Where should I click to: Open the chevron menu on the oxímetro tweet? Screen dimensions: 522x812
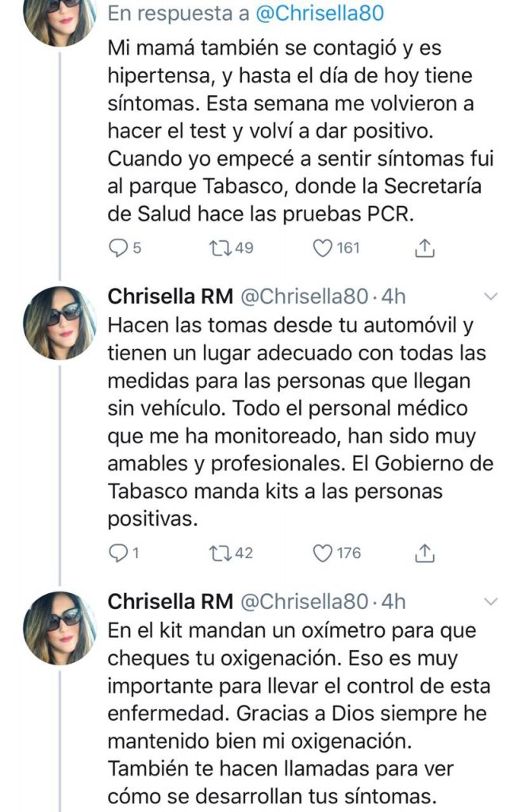coord(490,602)
